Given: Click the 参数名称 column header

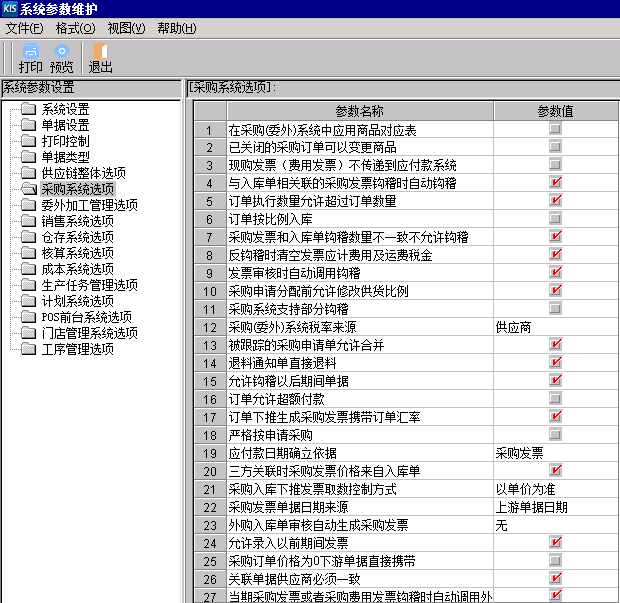Looking at the screenshot, I should (360, 111).
